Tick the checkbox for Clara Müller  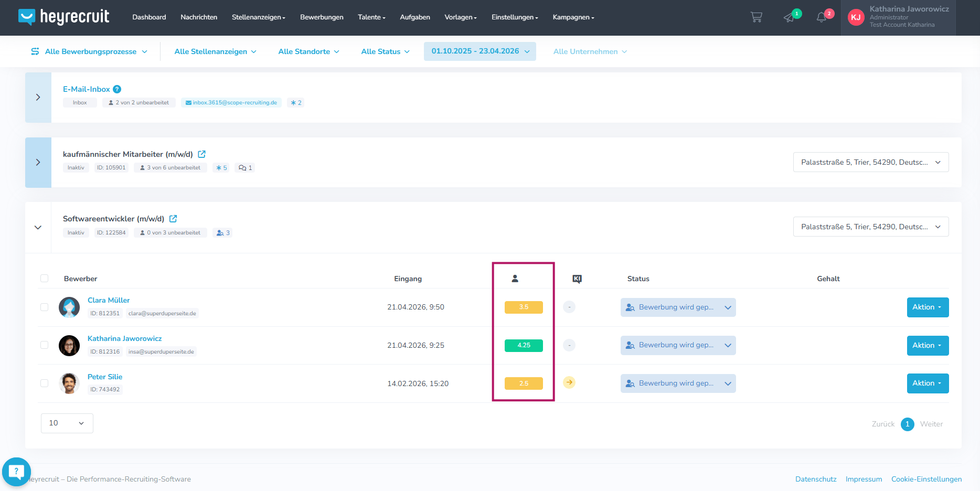point(45,307)
